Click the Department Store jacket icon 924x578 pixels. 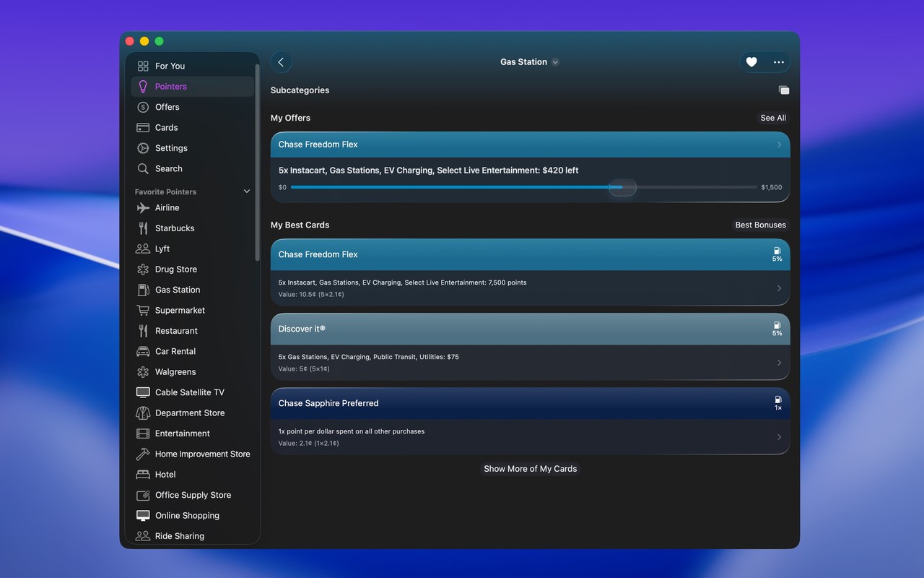click(143, 413)
